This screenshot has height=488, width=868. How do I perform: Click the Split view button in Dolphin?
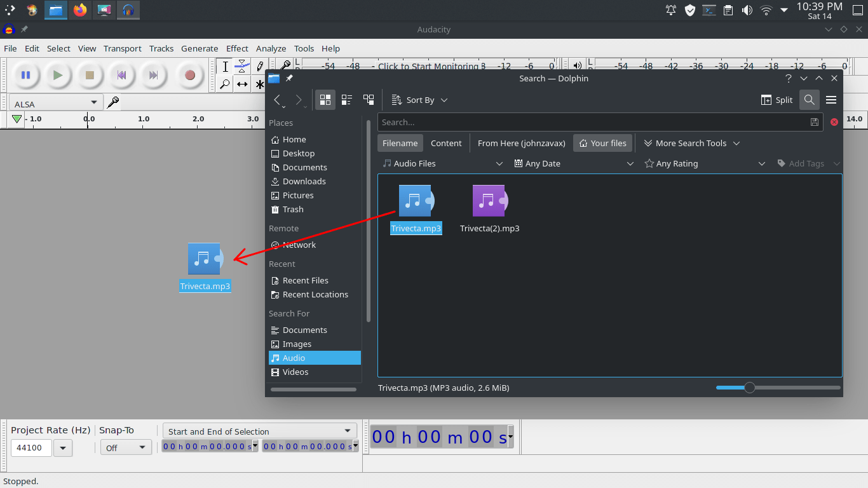[777, 100]
